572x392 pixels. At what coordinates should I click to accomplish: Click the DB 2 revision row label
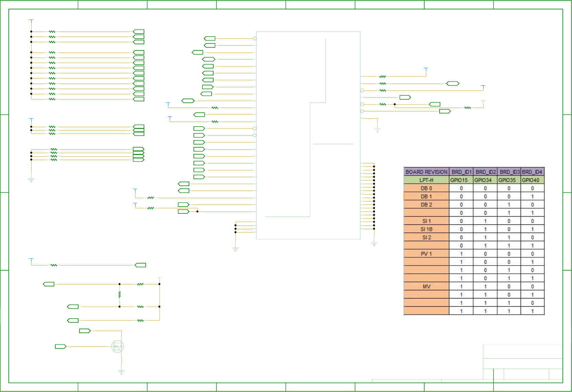(x=427, y=205)
